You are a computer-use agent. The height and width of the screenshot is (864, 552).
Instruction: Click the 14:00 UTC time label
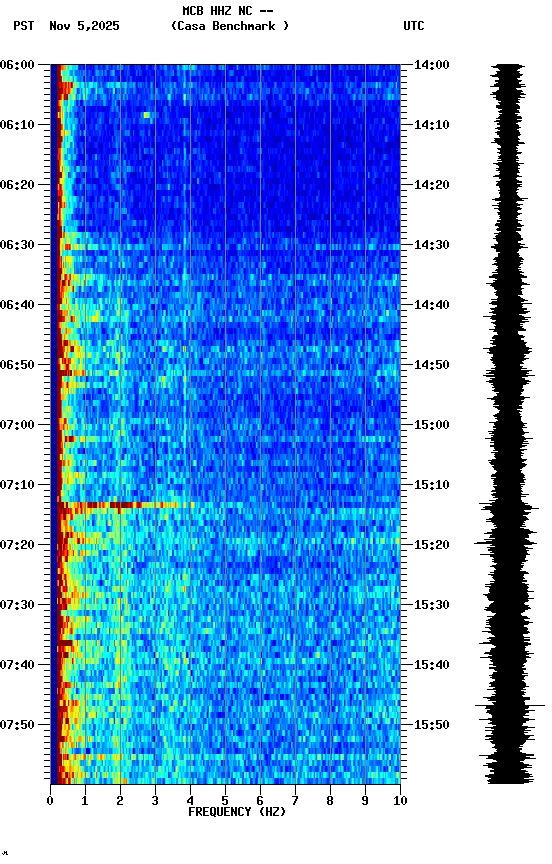pyautogui.click(x=432, y=65)
